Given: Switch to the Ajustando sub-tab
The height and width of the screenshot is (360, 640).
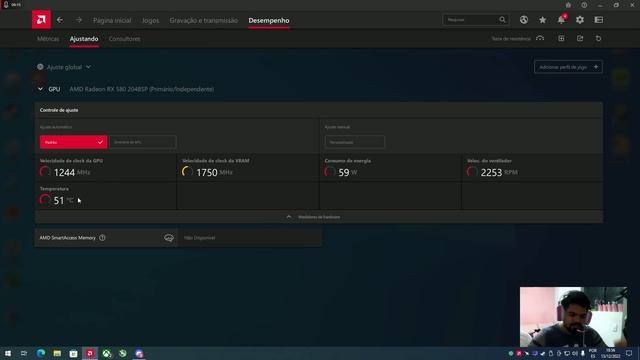Looking at the screenshot, I should coord(84,39).
